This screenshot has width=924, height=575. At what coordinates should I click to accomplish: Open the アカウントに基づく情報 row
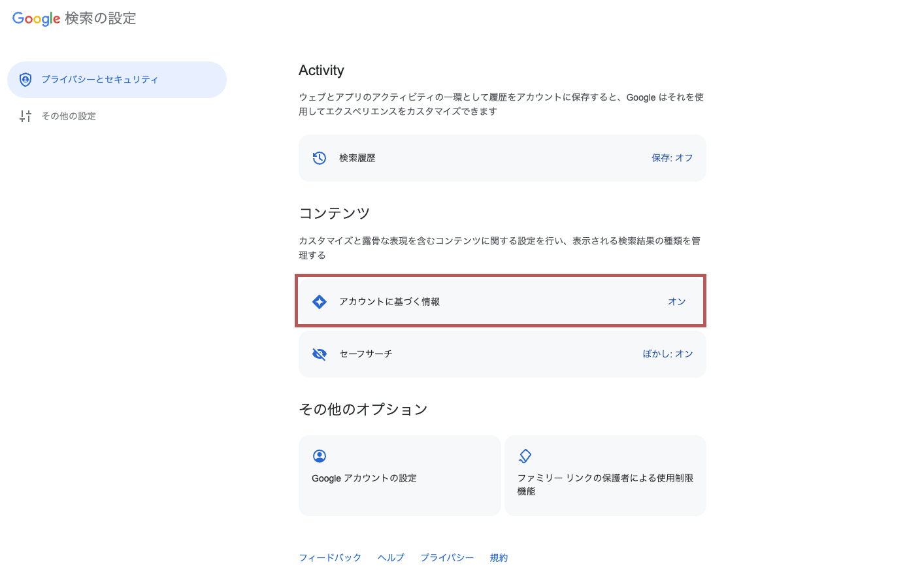point(501,301)
